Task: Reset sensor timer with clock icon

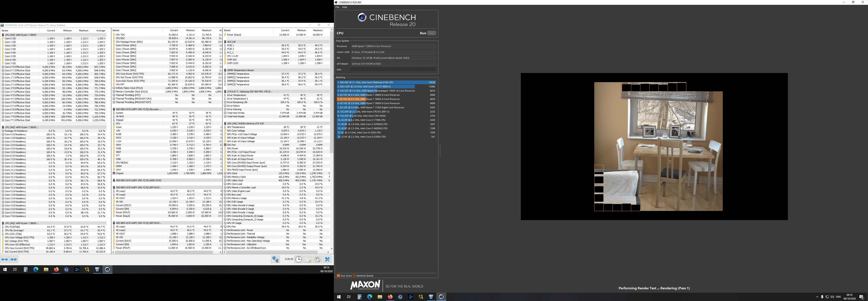Action: tap(299, 259)
